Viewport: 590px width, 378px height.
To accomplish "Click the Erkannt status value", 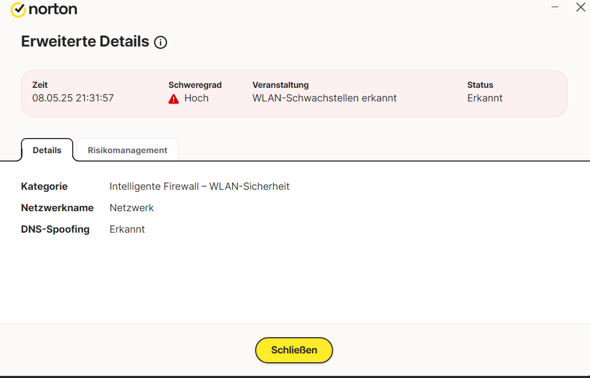I will pos(485,98).
